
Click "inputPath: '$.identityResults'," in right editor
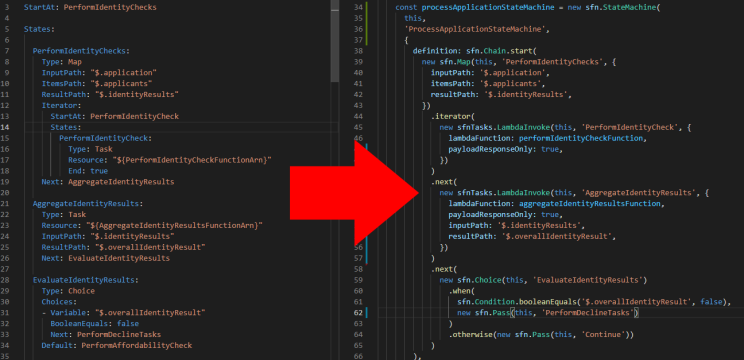click(517, 226)
